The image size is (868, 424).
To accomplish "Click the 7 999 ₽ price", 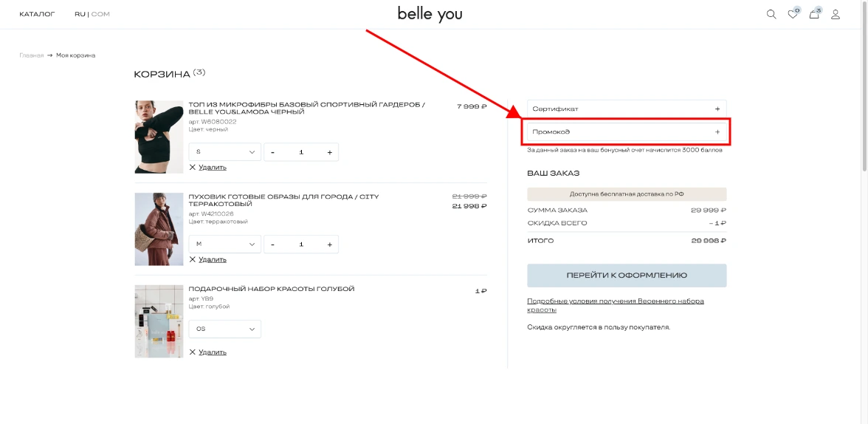I will coord(472,106).
